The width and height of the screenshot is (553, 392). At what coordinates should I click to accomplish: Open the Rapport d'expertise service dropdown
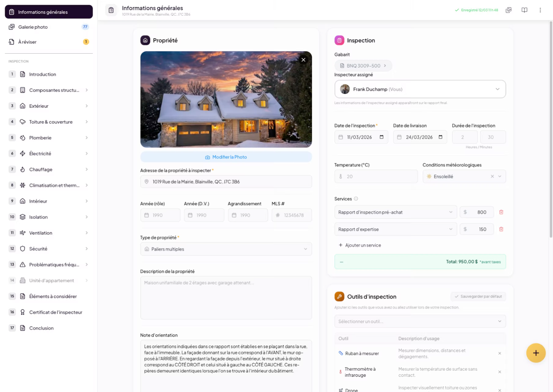395,229
